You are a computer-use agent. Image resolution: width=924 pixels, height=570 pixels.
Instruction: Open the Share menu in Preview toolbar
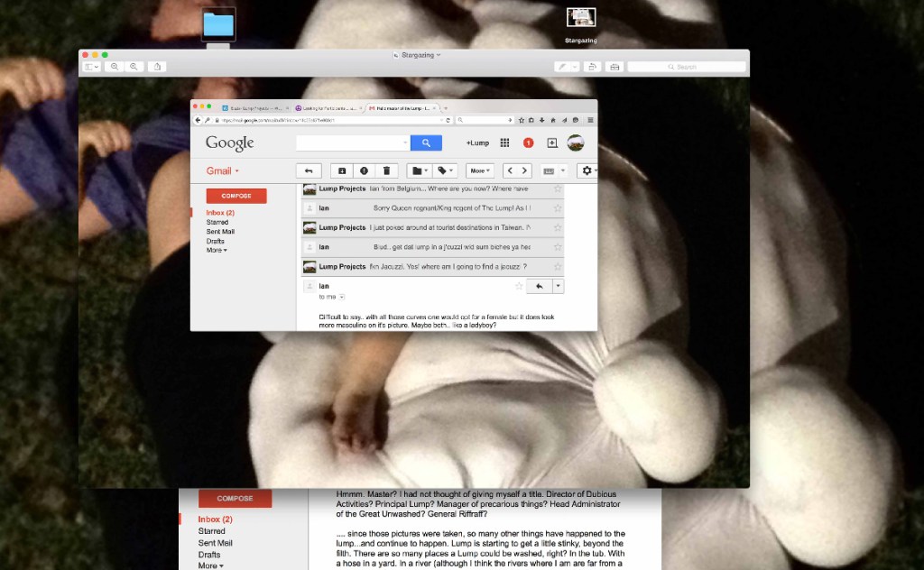tap(159, 67)
